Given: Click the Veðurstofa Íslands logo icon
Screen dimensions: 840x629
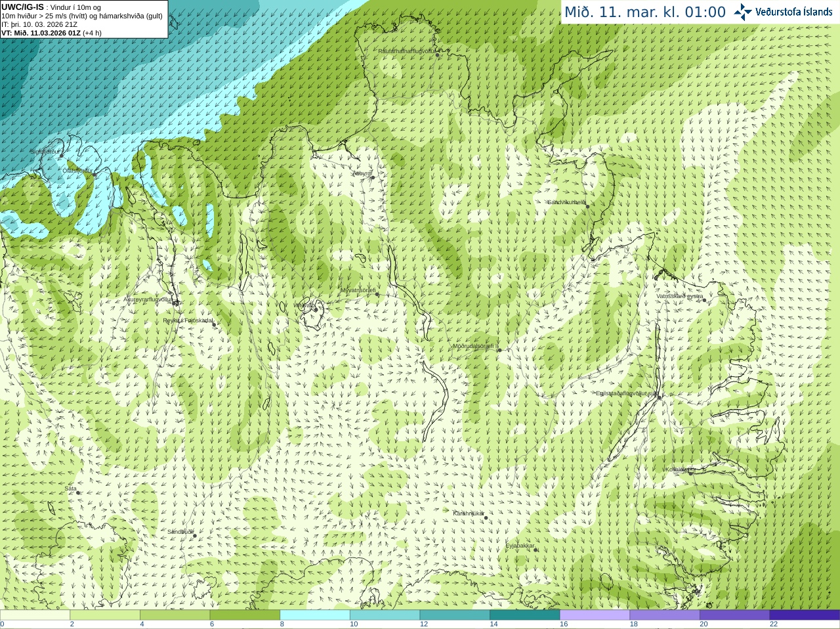Looking at the screenshot, I should [x=743, y=12].
